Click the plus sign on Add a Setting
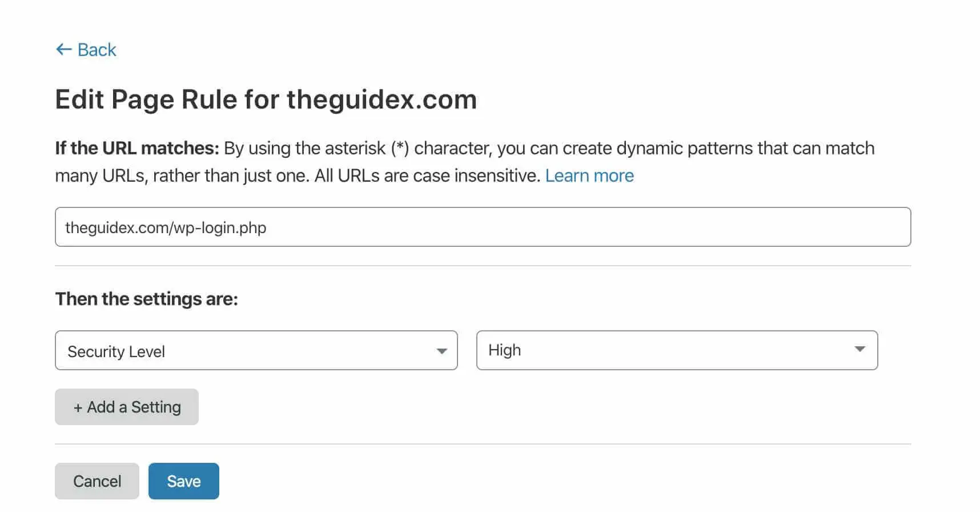980x512 pixels. click(x=78, y=407)
